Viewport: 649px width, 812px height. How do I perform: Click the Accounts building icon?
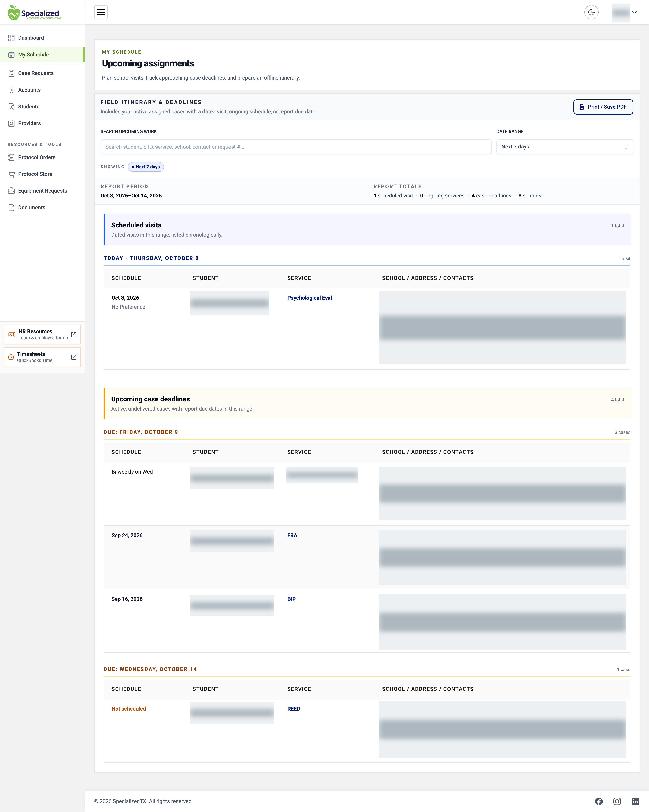pos(11,90)
